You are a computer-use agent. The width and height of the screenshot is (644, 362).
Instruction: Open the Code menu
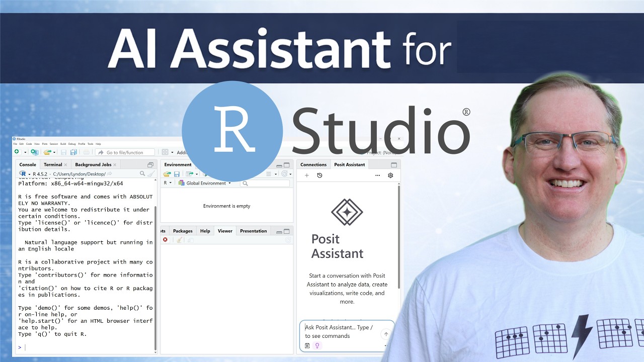coord(29,144)
